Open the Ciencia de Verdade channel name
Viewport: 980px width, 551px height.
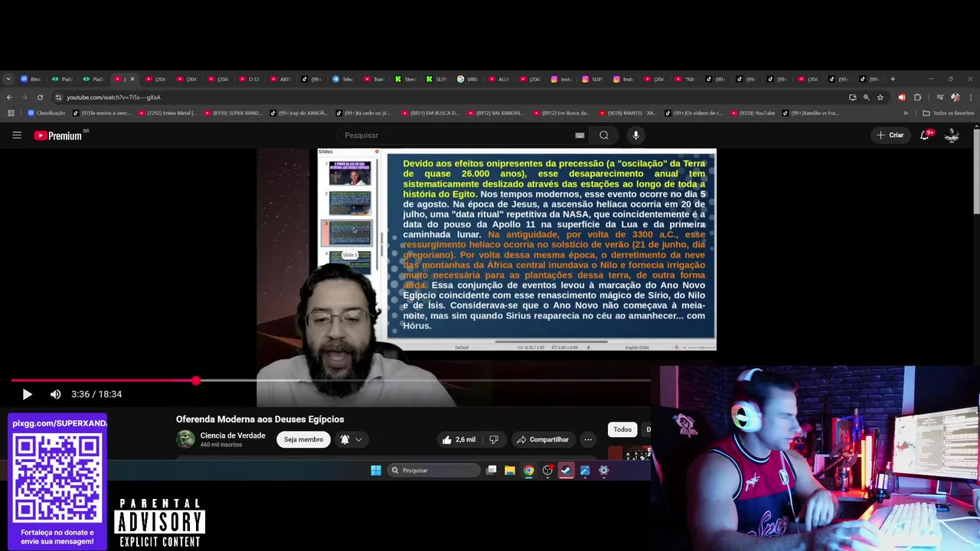(233, 435)
